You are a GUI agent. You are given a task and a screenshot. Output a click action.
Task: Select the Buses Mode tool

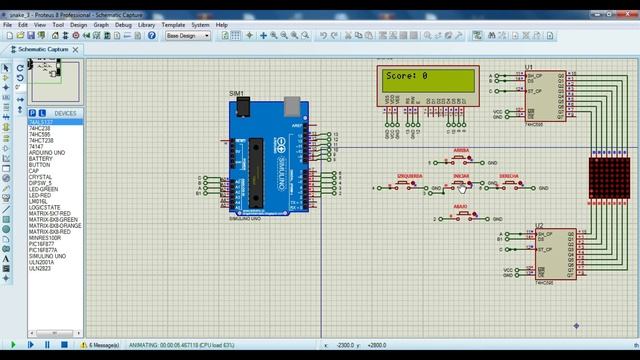(6, 118)
